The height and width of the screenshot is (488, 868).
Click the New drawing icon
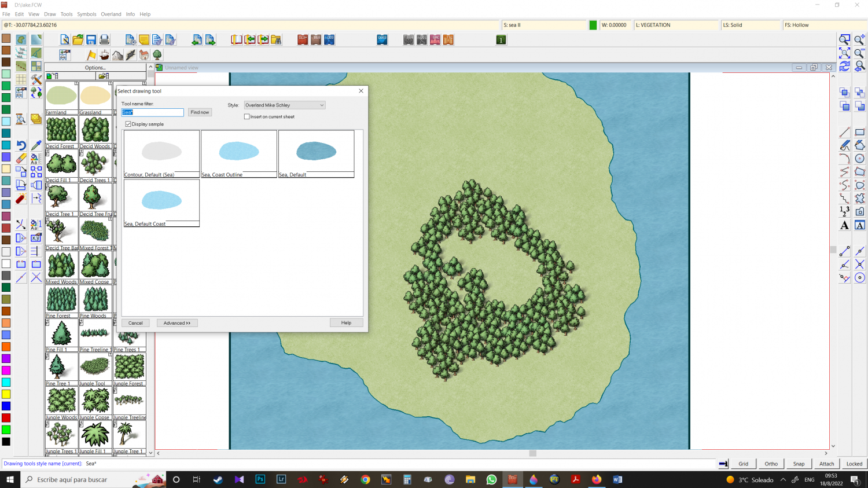coord(65,40)
